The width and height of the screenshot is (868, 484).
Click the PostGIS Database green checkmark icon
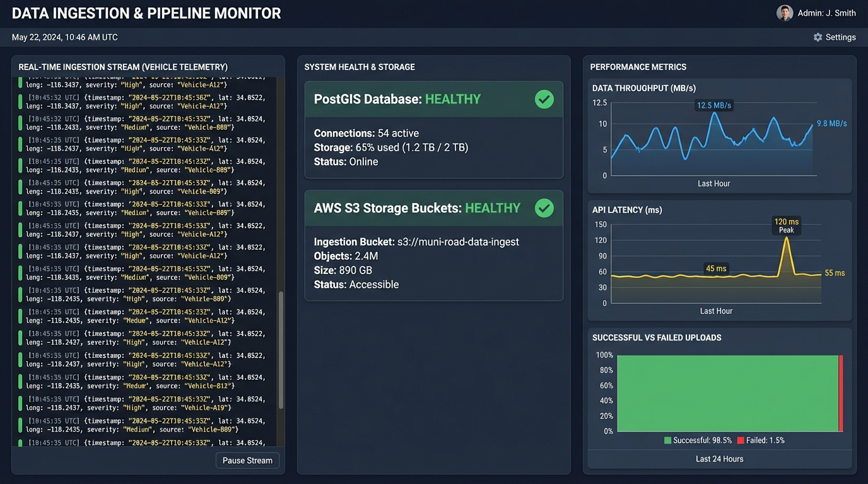[x=544, y=99]
